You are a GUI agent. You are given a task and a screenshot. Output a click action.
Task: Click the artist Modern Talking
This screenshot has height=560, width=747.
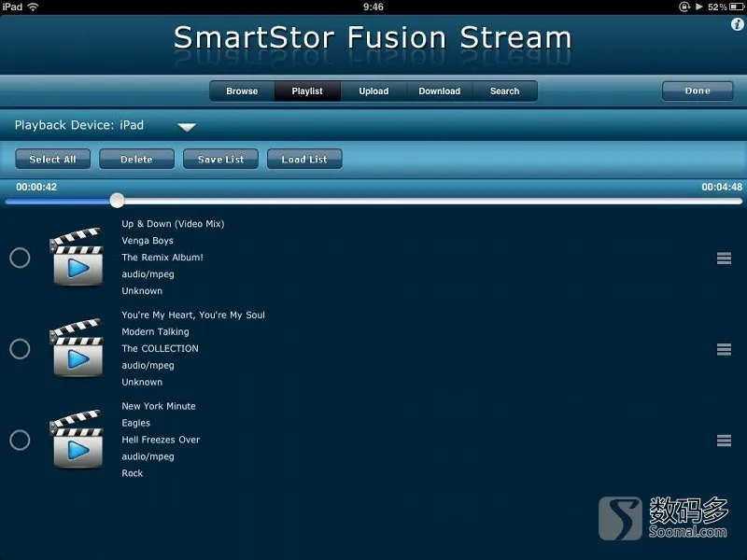(x=155, y=331)
